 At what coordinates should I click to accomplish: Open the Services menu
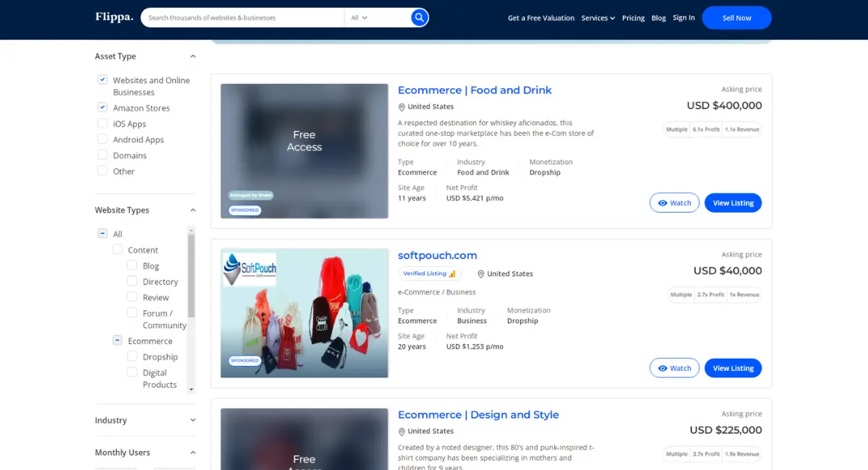click(598, 18)
